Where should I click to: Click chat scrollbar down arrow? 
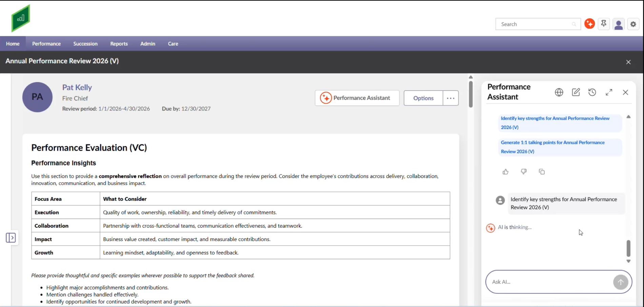point(628,261)
